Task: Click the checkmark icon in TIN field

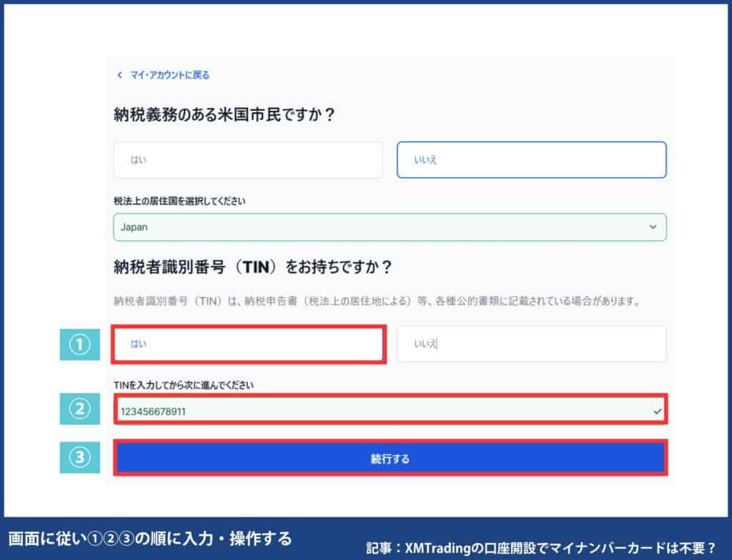Action: point(658,411)
